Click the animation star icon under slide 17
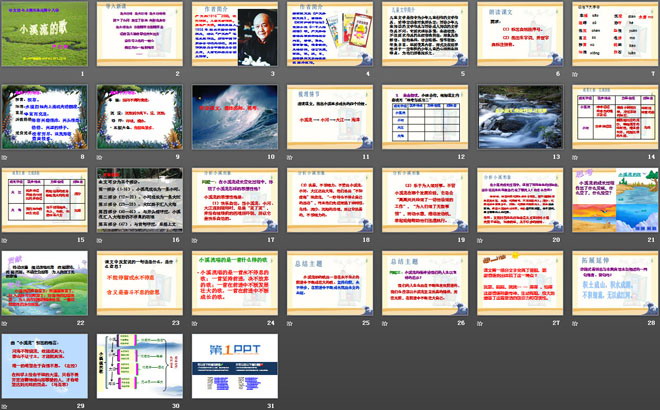The image size is (660, 410). tap(195, 240)
